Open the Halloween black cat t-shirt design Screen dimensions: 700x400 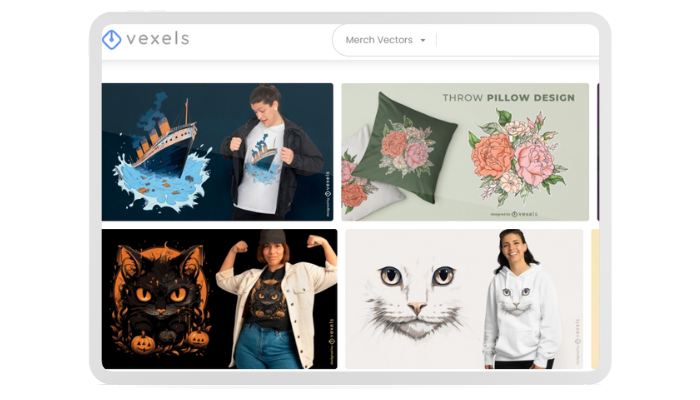220,299
